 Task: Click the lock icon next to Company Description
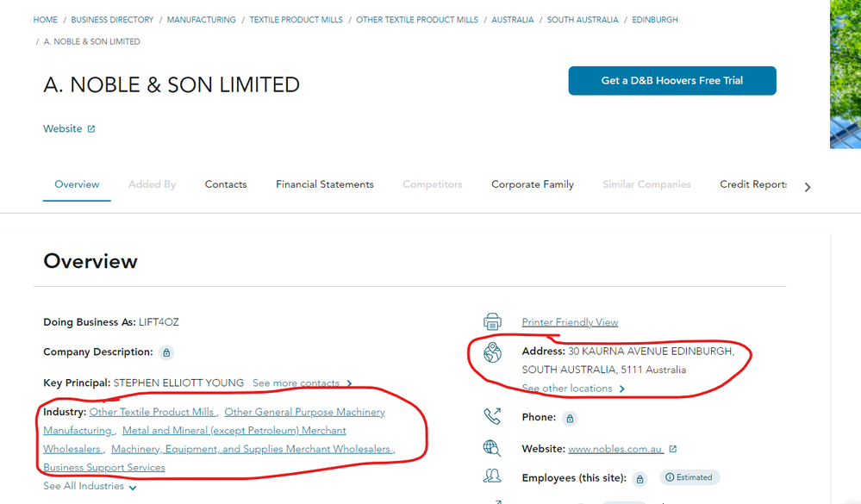click(166, 352)
